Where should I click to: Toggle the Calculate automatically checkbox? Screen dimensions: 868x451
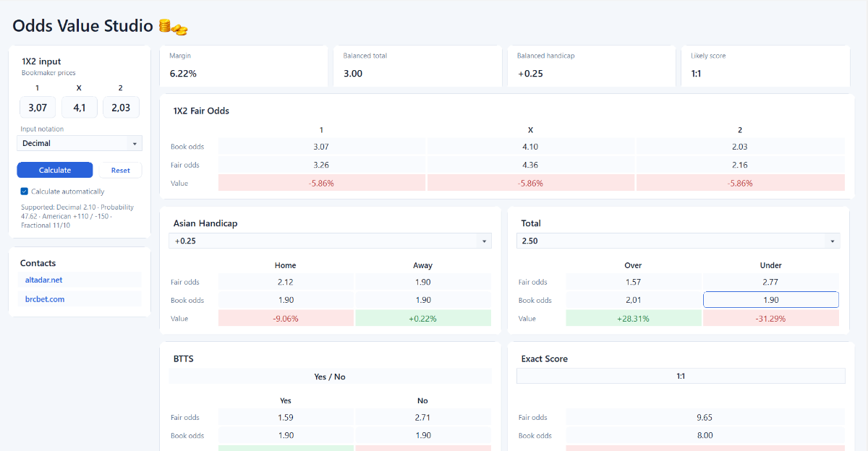(x=25, y=192)
